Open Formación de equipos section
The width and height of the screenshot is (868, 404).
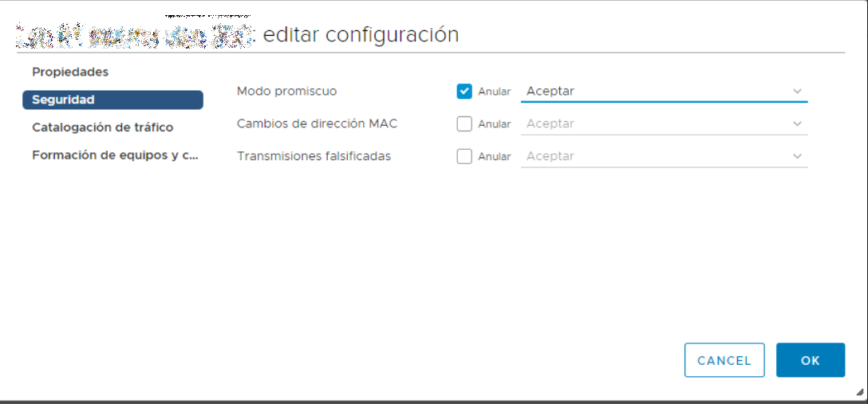coord(114,155)
